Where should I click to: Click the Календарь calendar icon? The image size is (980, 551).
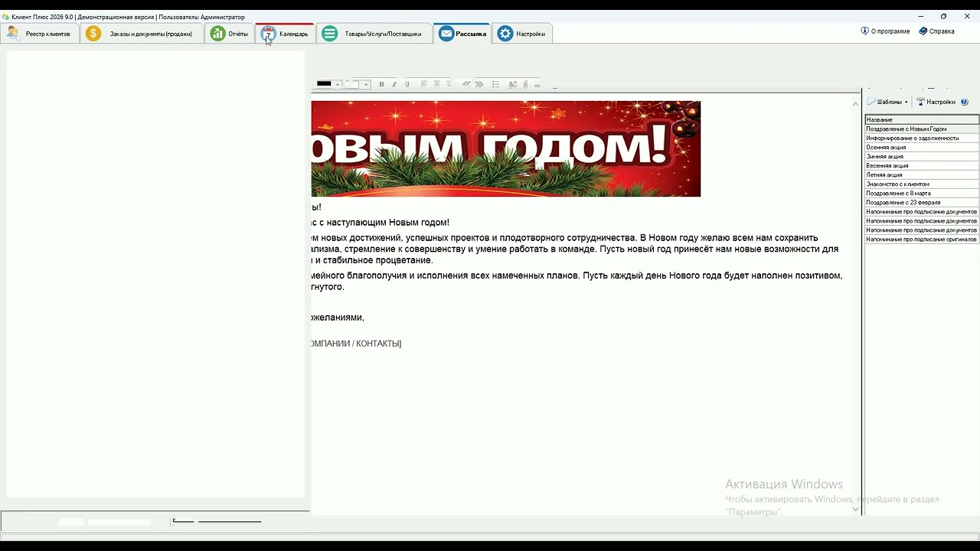268,34
